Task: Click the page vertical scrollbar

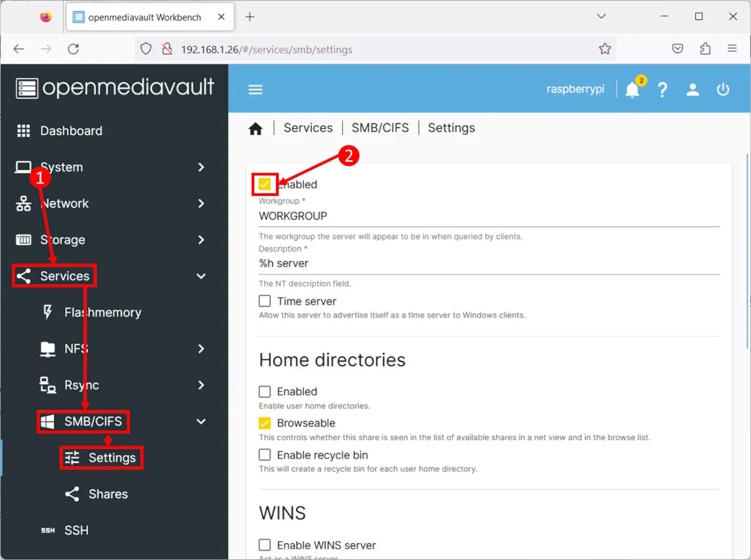Action: [x=747, y=250]
